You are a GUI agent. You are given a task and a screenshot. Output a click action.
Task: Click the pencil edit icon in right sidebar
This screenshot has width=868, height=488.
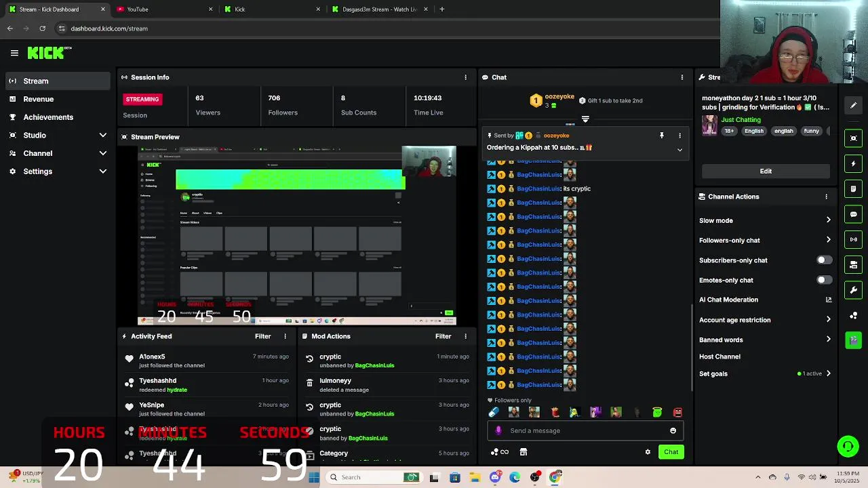[x=853, y=105]
